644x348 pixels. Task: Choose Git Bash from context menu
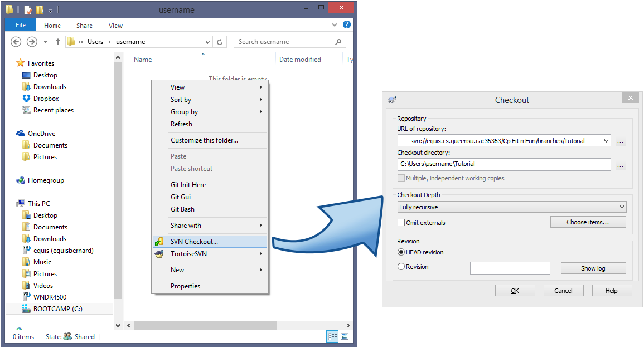tap(182, 209)
